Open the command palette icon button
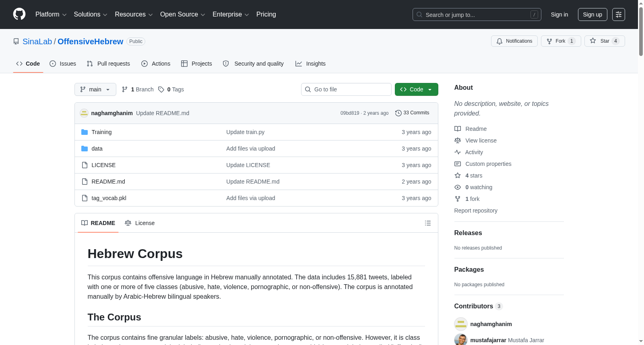The image size is (644, 345). point(618,14)
